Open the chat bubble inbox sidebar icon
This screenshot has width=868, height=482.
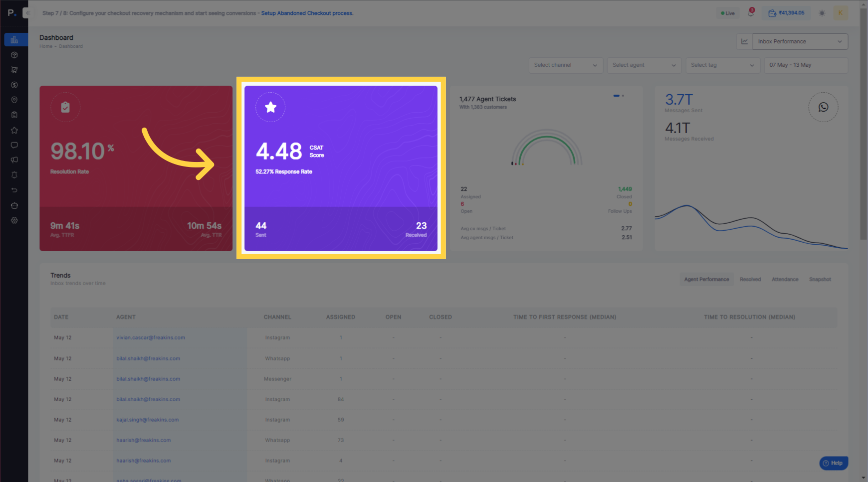tap(14, 145)
